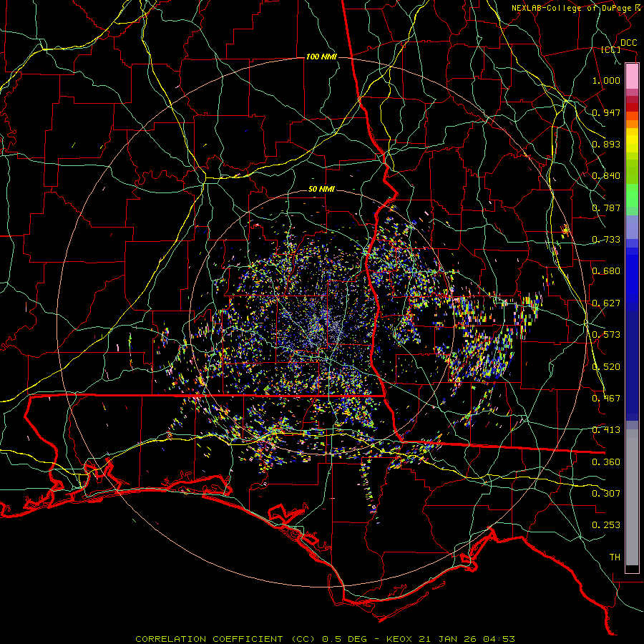Select the 0.893 legend value
This screenshot has width=644, height=644.
click(x=606, y=144)
